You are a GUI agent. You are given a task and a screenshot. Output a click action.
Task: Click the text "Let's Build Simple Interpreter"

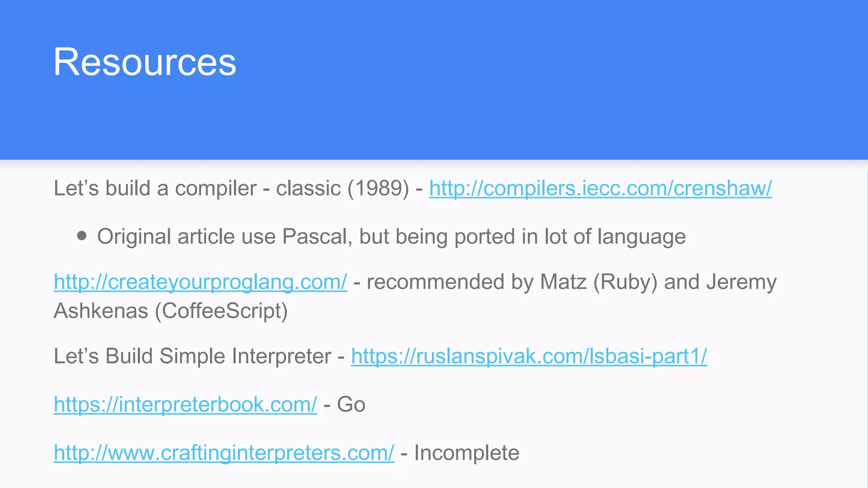pyautogui.click(x=192, y=356)
